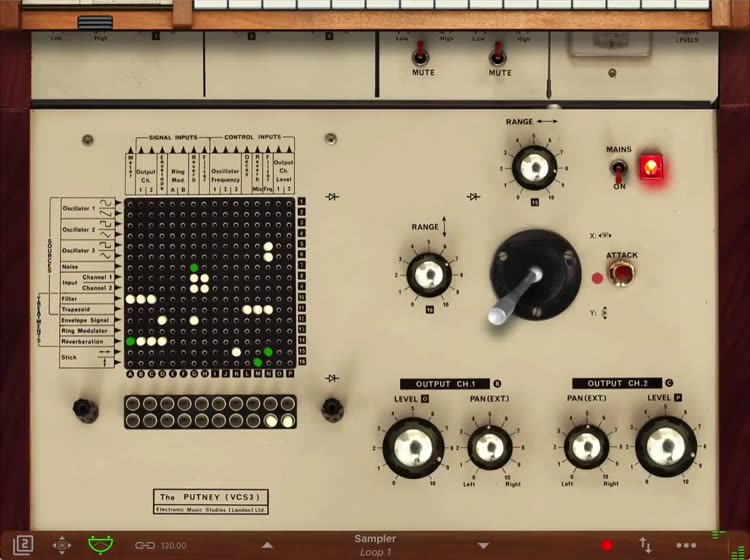The width and height of the screenshot is (750, 560).
Task: Click the diode symbol left of RANGE knob 15
Action: click(474, 197)
